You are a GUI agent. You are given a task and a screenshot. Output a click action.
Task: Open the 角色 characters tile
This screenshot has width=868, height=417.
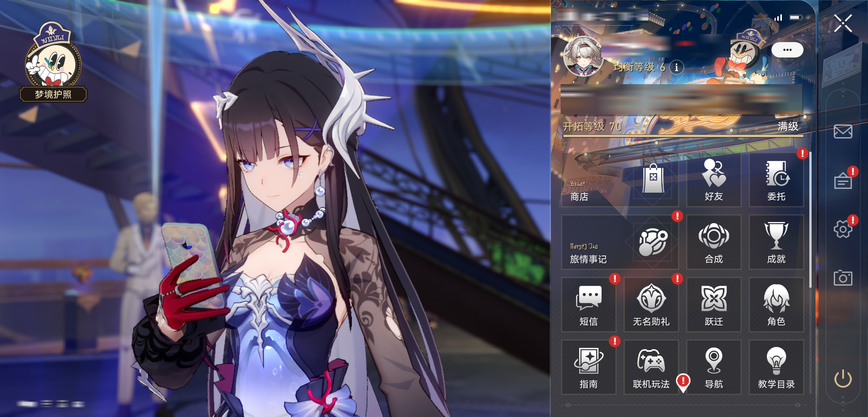point(776,305)
